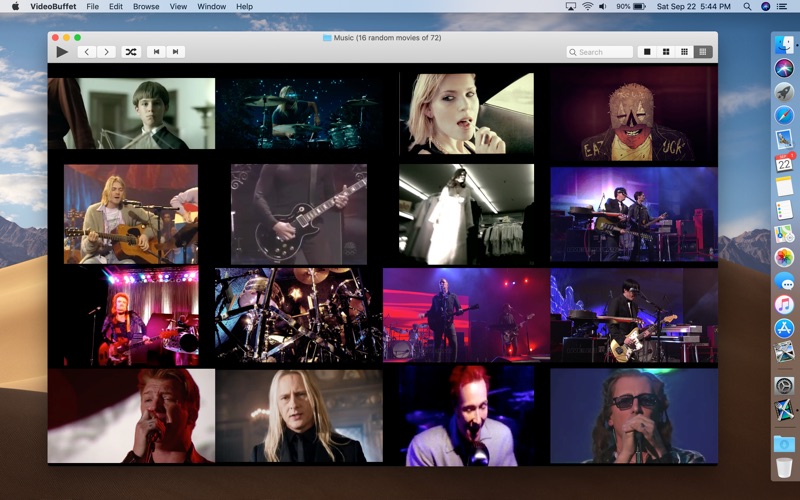Go forward with the right chevron button
This screenshot has height=500, width=800.
106,52
